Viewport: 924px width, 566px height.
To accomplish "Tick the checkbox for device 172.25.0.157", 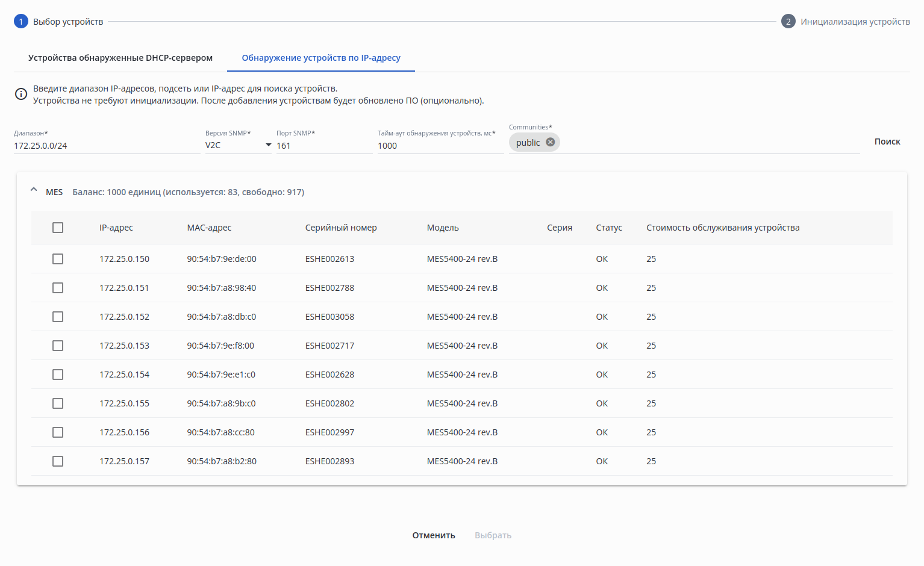I will coord(58,461).
